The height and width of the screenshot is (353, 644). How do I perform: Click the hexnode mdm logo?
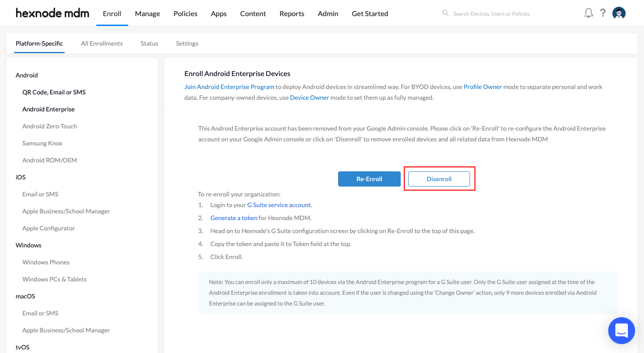[x=52, y=13]
